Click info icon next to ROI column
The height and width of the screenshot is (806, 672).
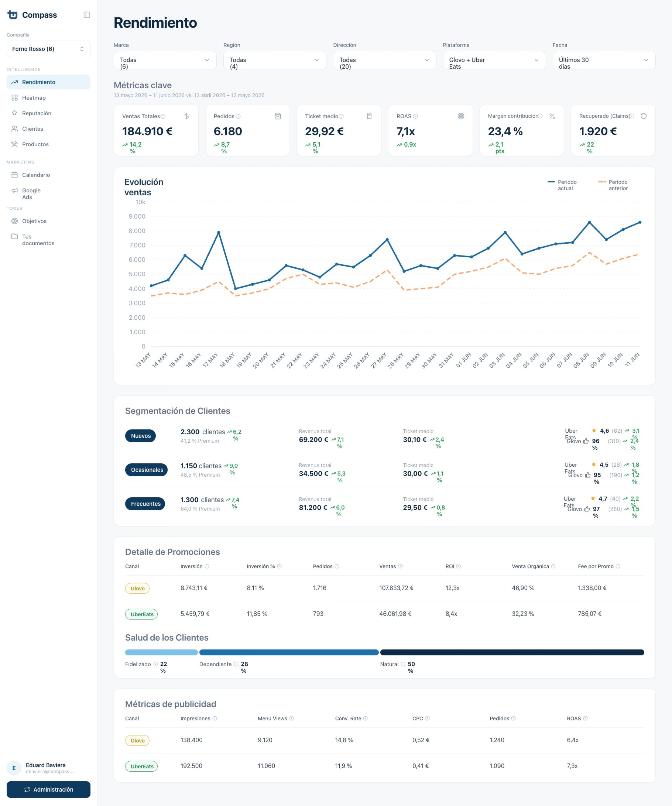pyautogui.click(x=458, y=566)
